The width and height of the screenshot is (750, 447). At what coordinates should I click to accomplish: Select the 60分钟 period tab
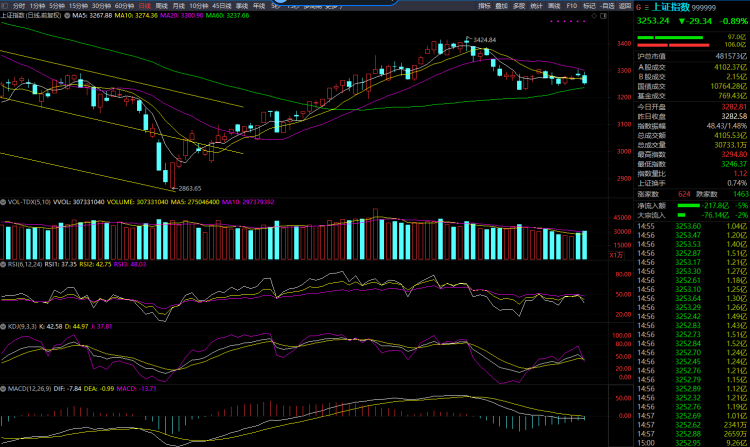pos(124,6)
